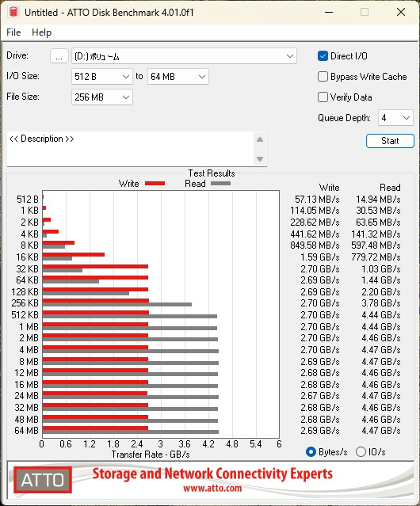Click the Start button
Screen dimensions: 420x506
coord(390,141)
